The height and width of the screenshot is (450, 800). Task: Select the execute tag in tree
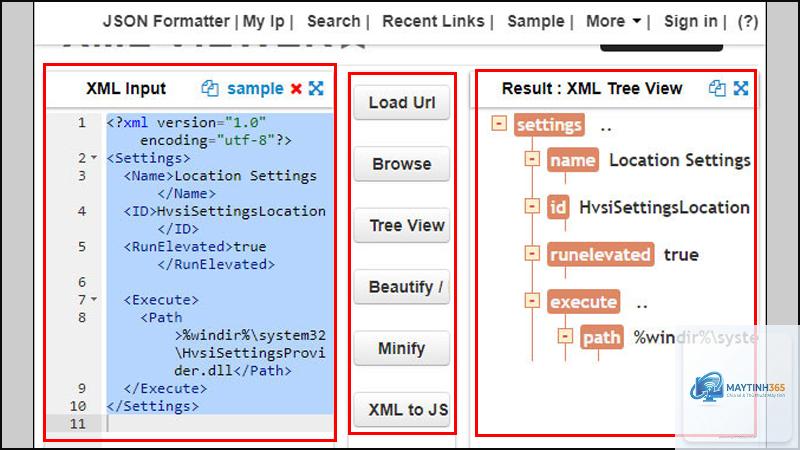pyautogui.click(x=583, y=302)
